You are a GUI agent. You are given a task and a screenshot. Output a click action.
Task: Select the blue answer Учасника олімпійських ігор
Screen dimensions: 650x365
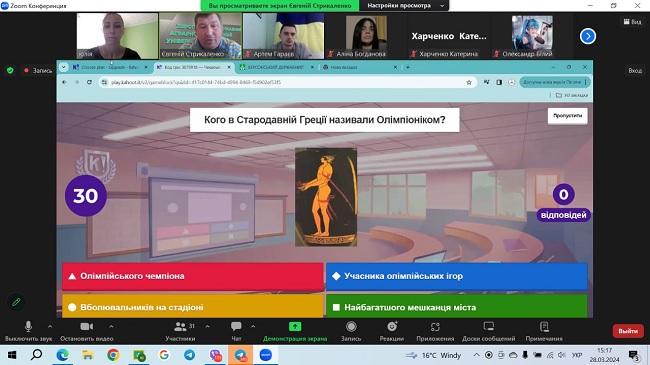point(457,276)
